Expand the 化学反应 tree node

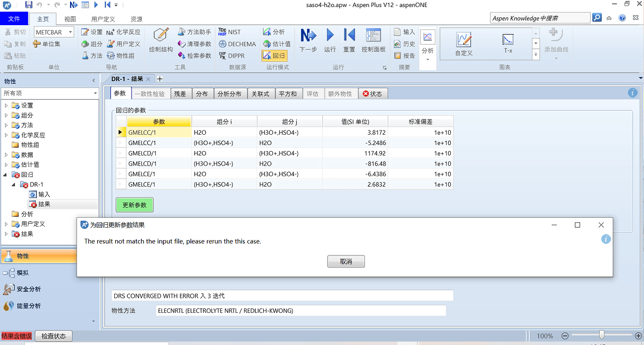tap(6, 135)
